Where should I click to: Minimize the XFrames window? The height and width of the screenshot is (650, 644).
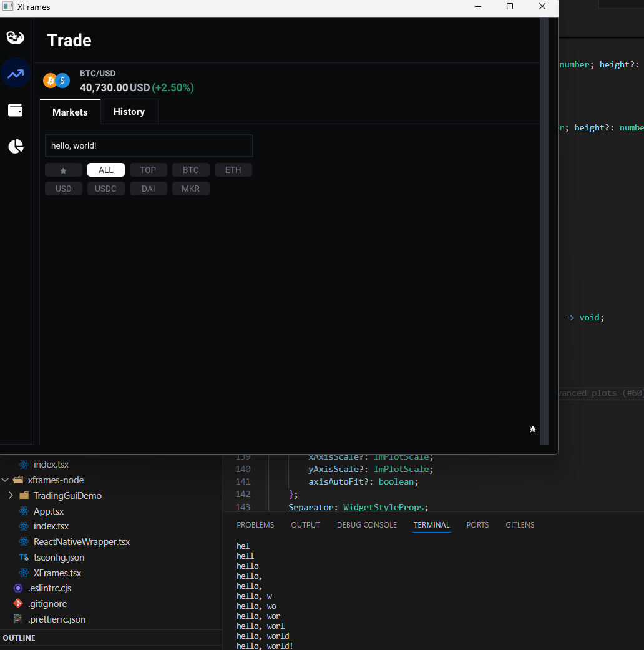pyautogui.click(x=478, y=6)
